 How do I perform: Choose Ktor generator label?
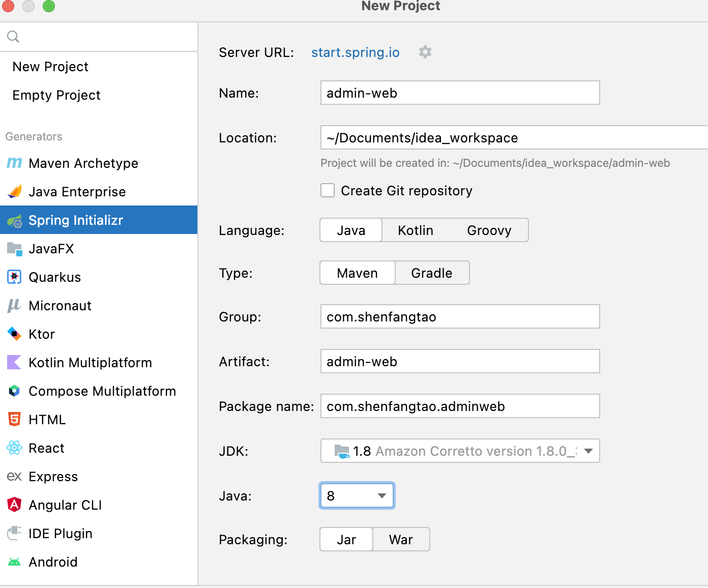coord(42,334)
